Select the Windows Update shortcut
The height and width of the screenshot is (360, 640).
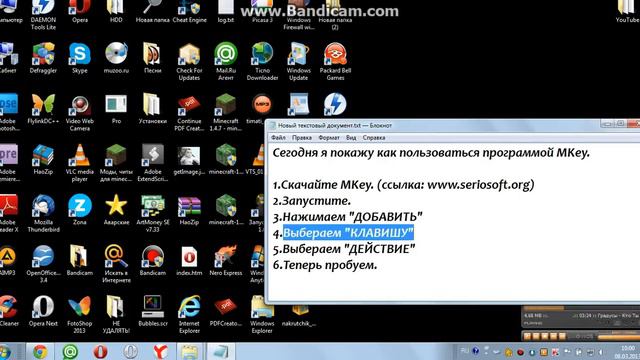coord(298,61)
